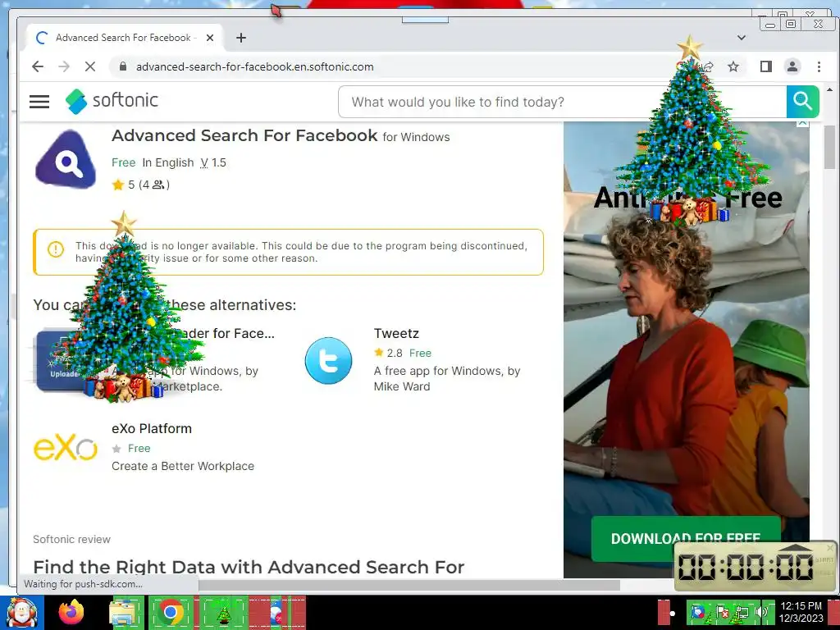Focus the 'What would you like to find today?' field

[563, 102]
